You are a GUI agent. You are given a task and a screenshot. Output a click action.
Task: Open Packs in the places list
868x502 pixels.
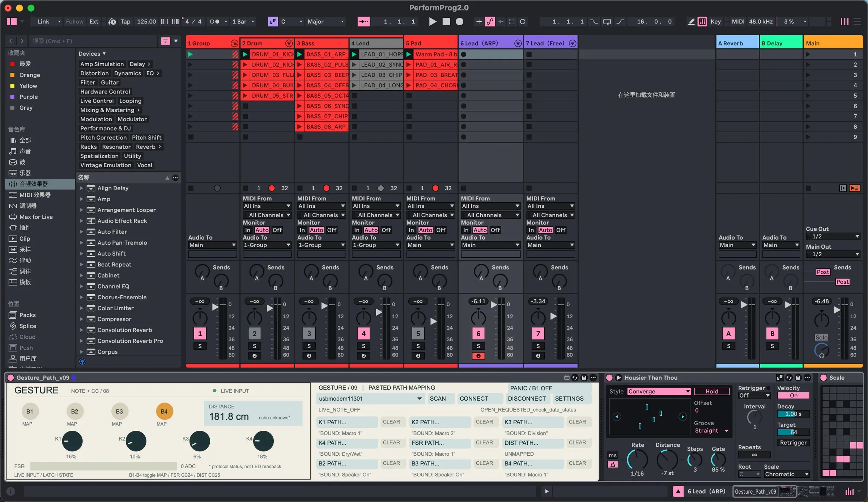pos(27,315)
